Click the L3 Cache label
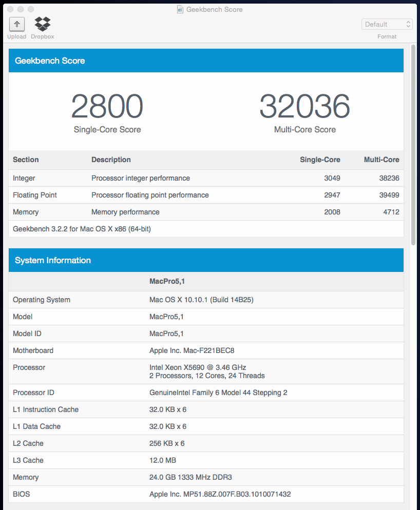 (x=28, y=461)
